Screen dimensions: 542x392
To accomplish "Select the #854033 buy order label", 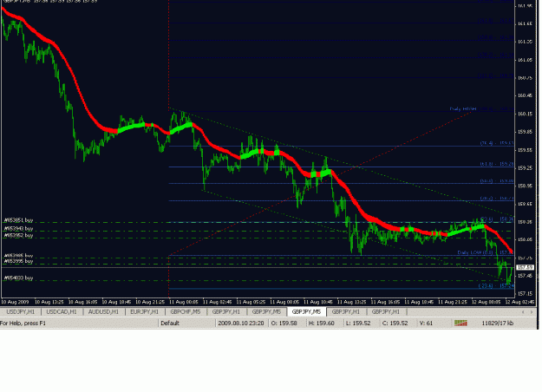I will pos(18,278).
